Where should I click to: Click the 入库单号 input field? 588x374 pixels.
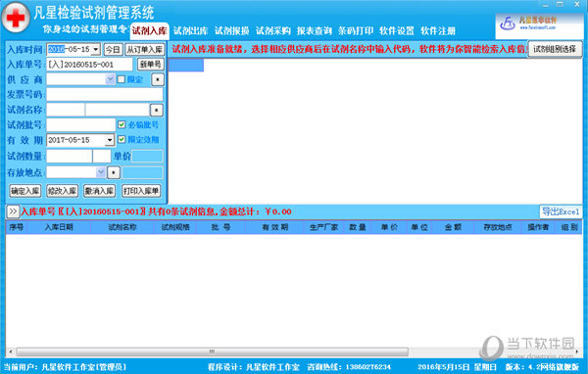tap(89, 65)
